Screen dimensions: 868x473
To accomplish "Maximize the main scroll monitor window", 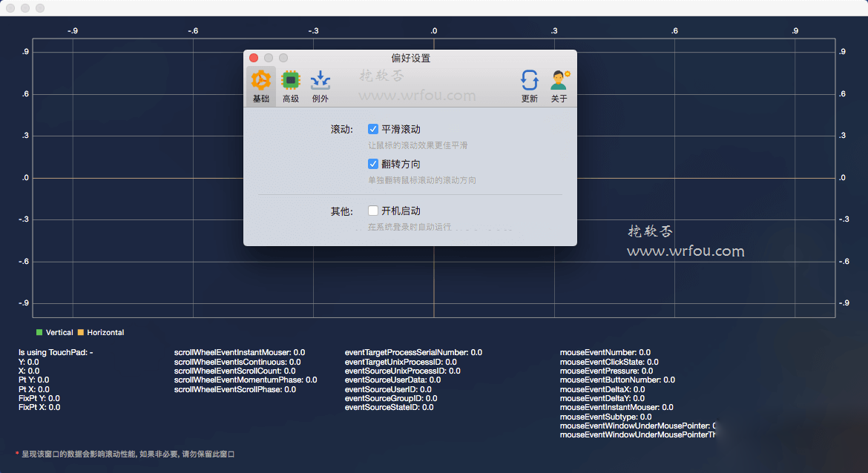I will pyautogui.click(x=40, y=8).
